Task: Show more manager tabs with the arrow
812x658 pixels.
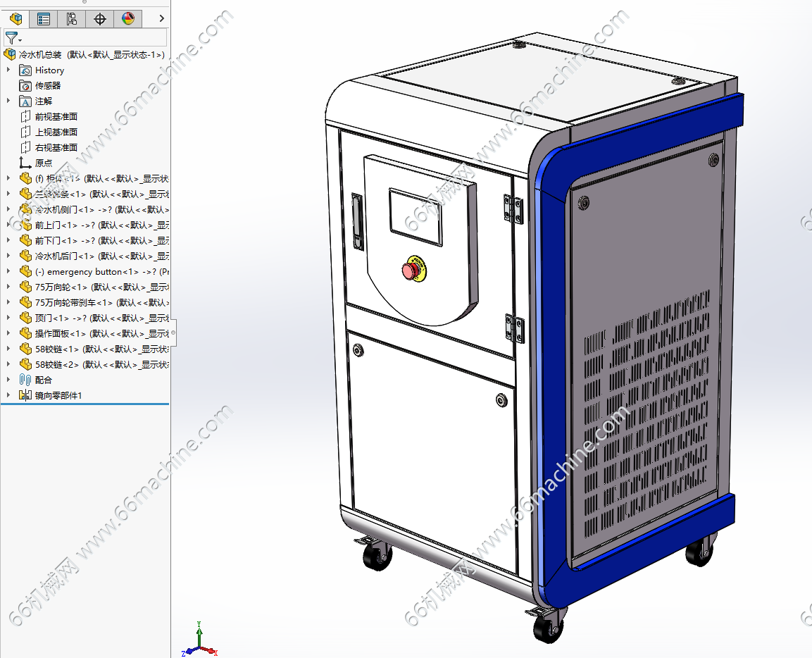Action: point(161,18)
